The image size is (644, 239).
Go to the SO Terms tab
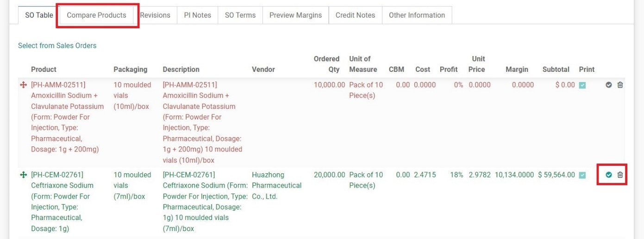pos(240,15)
